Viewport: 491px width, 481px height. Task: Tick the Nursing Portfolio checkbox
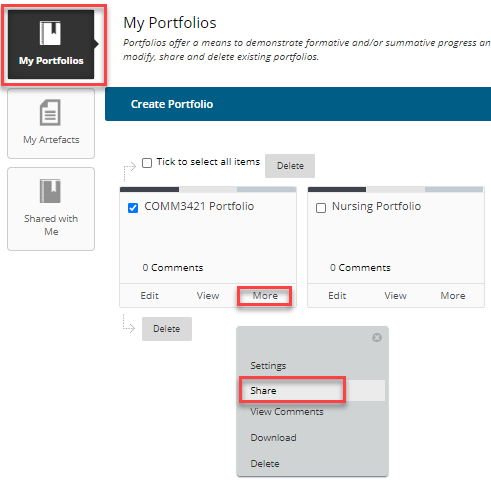coord(321,208)
